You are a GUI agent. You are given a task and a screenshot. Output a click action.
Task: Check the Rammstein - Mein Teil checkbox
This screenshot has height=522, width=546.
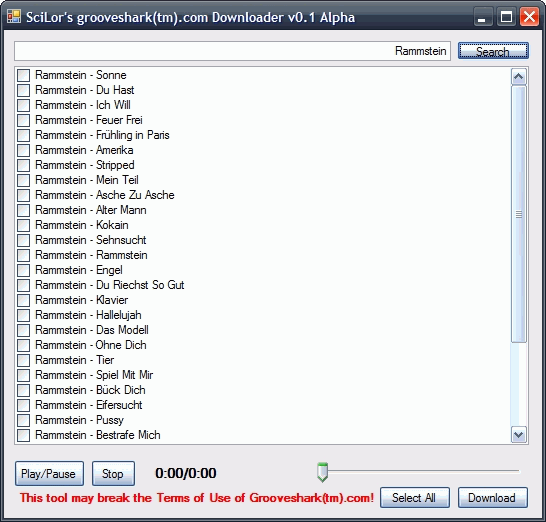(x=23, y=180)
